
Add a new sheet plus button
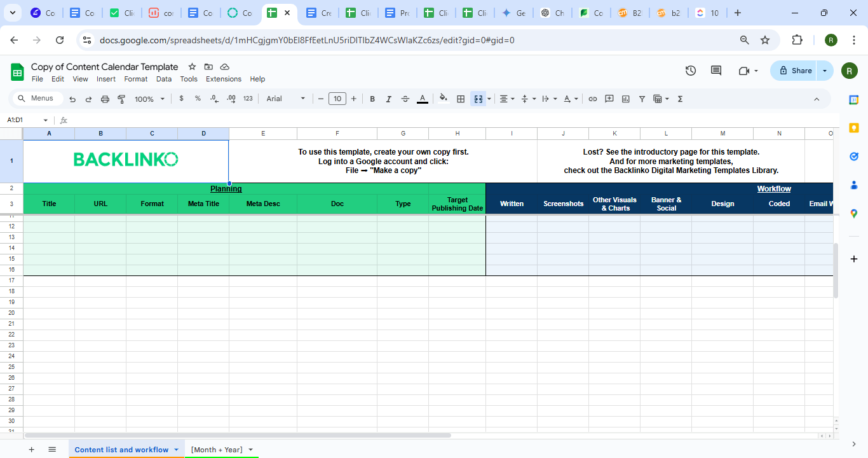click(x=31, y=449)
